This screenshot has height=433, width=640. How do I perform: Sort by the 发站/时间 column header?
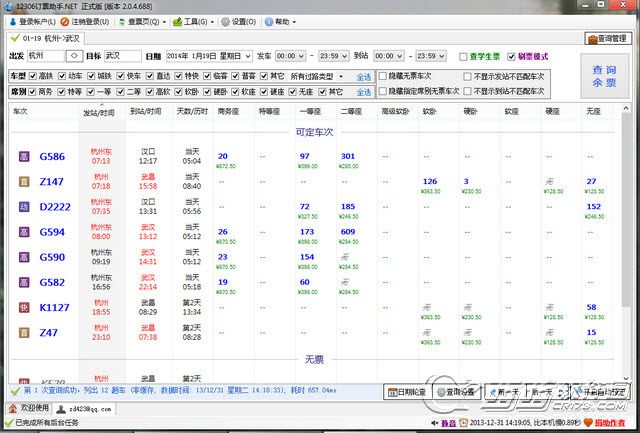point(98,113)
